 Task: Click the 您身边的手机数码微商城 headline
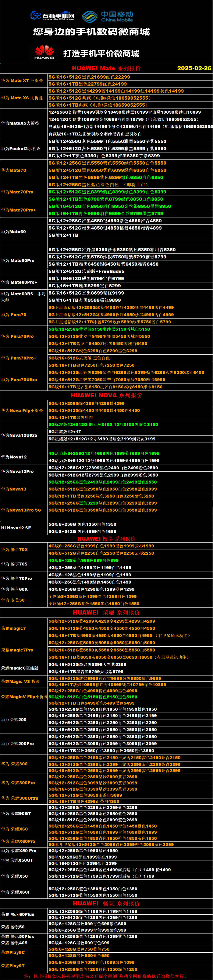pos(91,32)
